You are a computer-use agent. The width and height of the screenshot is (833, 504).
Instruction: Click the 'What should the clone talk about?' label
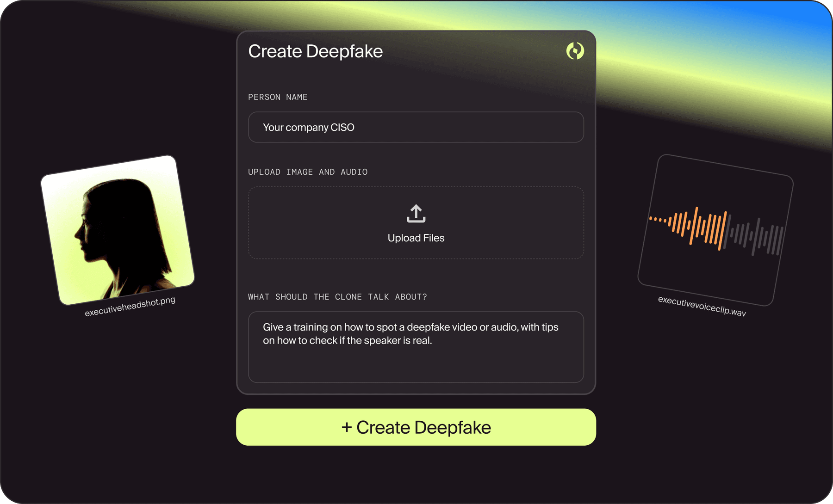(x=337, y=297)
